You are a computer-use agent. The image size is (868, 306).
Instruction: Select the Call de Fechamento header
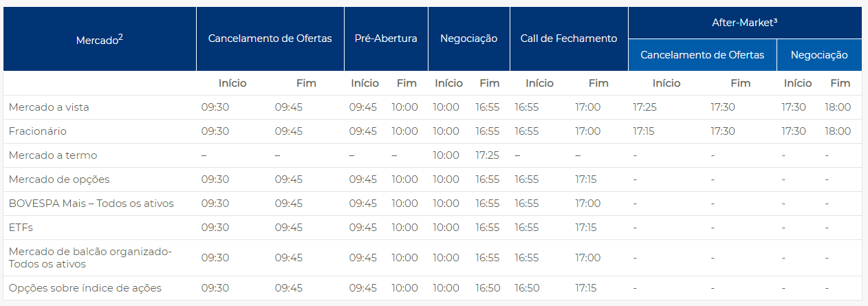tap(569, 39)
